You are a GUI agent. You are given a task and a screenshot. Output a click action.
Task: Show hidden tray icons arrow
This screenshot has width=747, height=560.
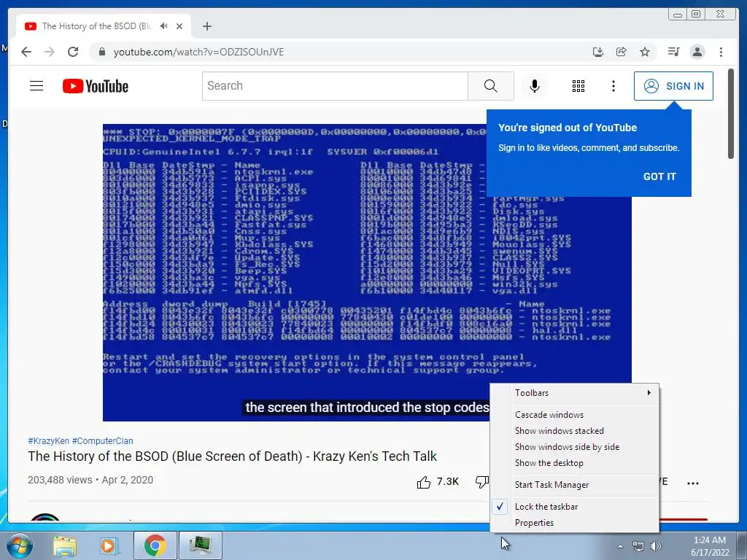coord(620,546)
